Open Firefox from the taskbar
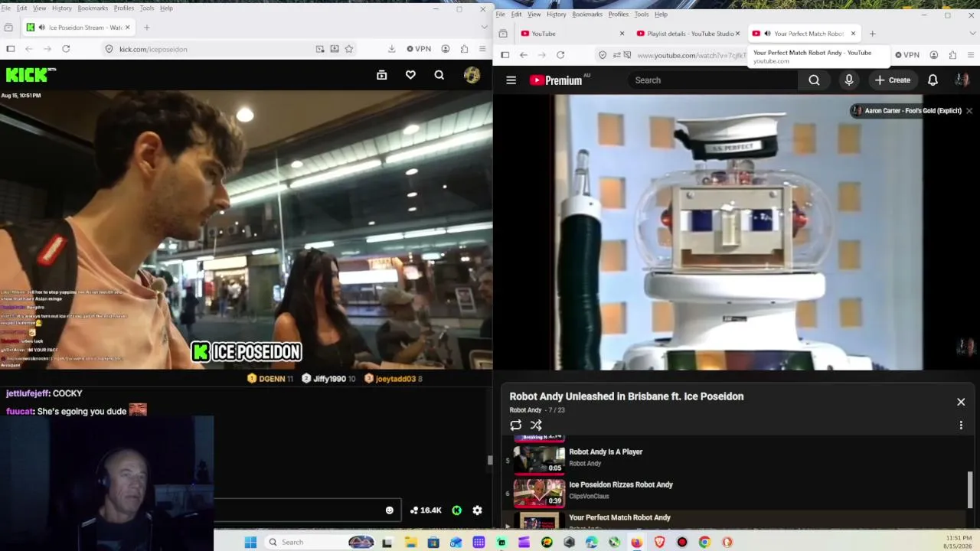This screenshot has width=980, height=551. pos(637,543)
